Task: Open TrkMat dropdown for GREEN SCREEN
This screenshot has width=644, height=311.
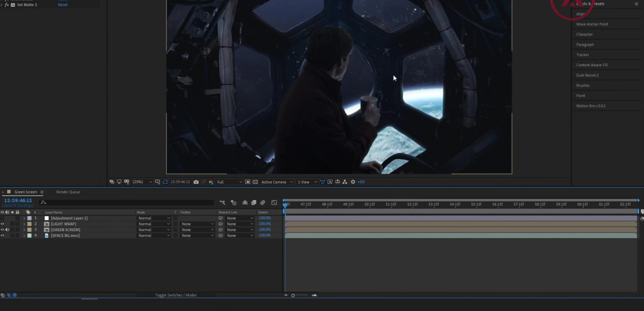Action: pyautogui.click(x=197, y=230)
